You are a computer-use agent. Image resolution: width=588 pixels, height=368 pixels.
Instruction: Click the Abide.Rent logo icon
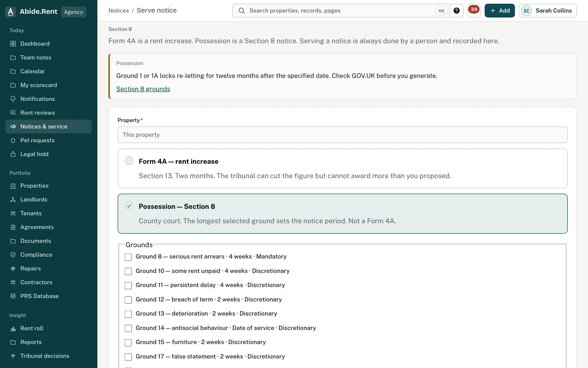click(x=11, y=12)
